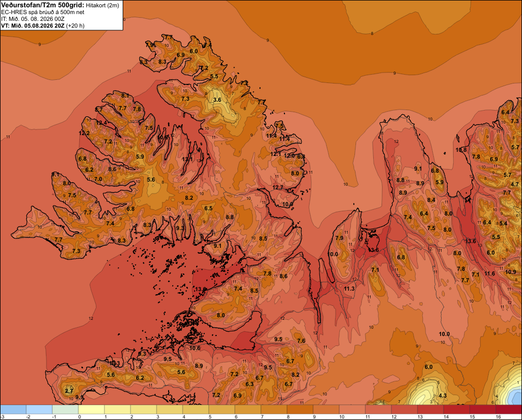The width and height of the screenshot is (522, 420).
Task: Click the 4.3 temperature reading
Action: 443,395
